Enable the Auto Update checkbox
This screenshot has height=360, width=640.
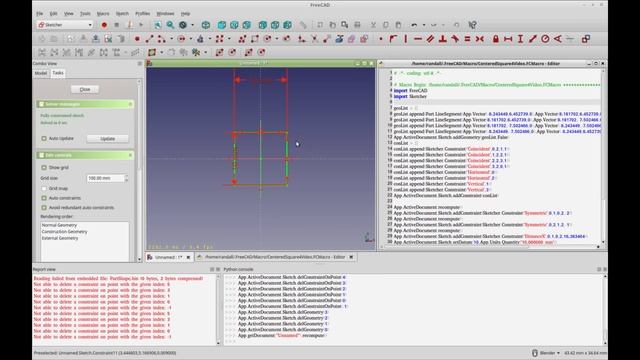pos(44,138)
